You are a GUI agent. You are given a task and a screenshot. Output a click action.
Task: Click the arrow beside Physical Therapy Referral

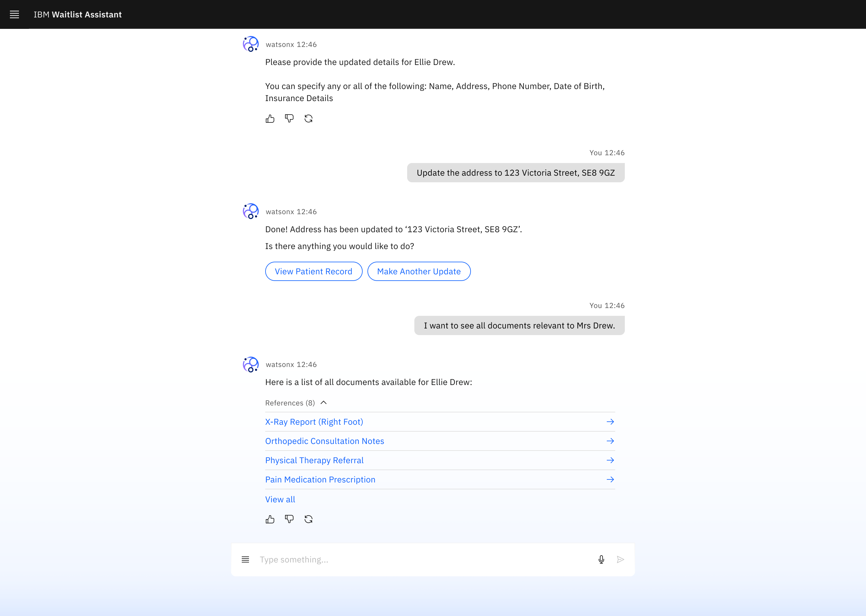[610, 460]
